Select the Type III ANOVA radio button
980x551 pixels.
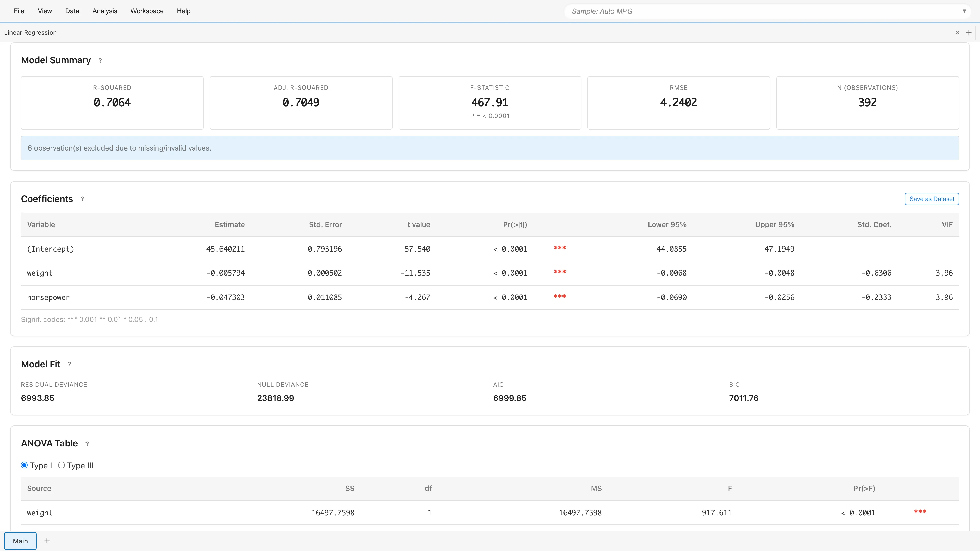pos(62,465)
